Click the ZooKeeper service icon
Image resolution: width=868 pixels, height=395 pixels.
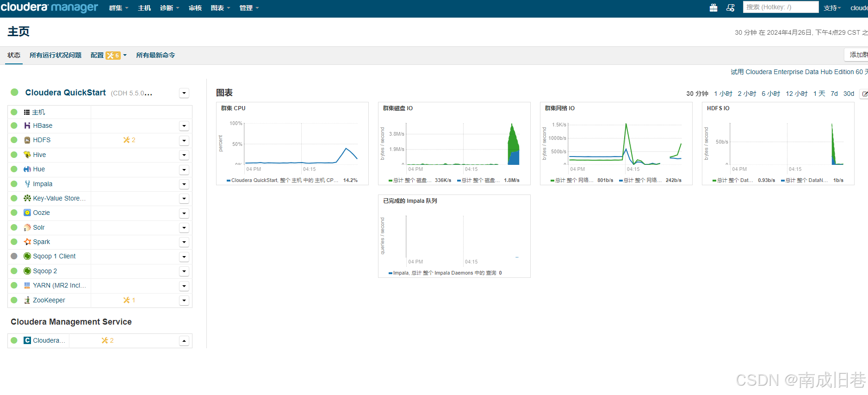(27, 300)
